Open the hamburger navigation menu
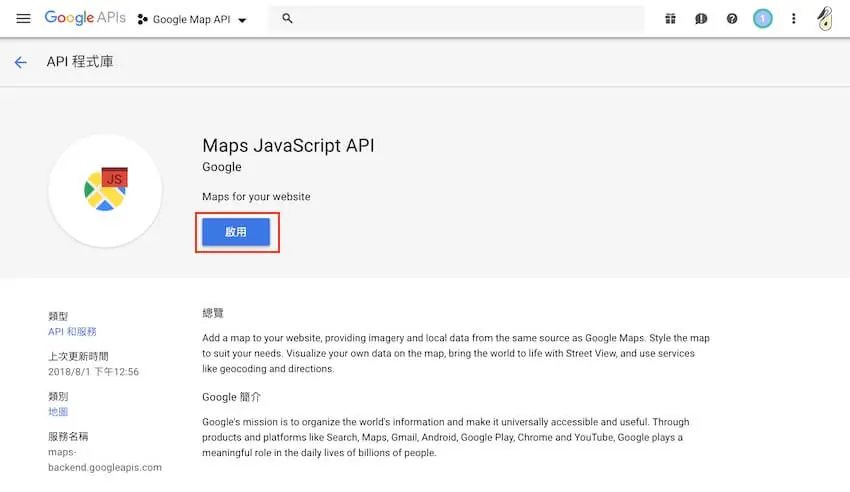This screenshot has height=492, width=850. pyautogui.click(x=23, y=18)
